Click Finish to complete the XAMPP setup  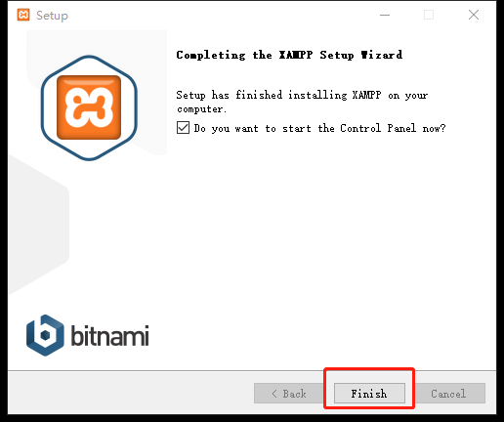[369, 394]
